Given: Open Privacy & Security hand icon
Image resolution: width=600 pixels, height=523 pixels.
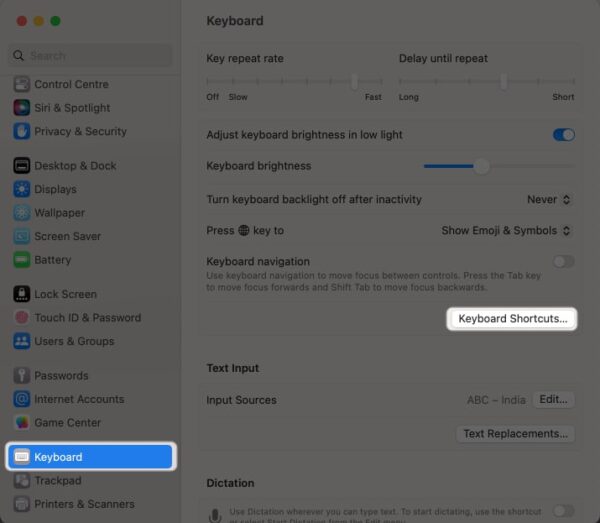Looking at the screenshot, I should (x=21, y=131).
